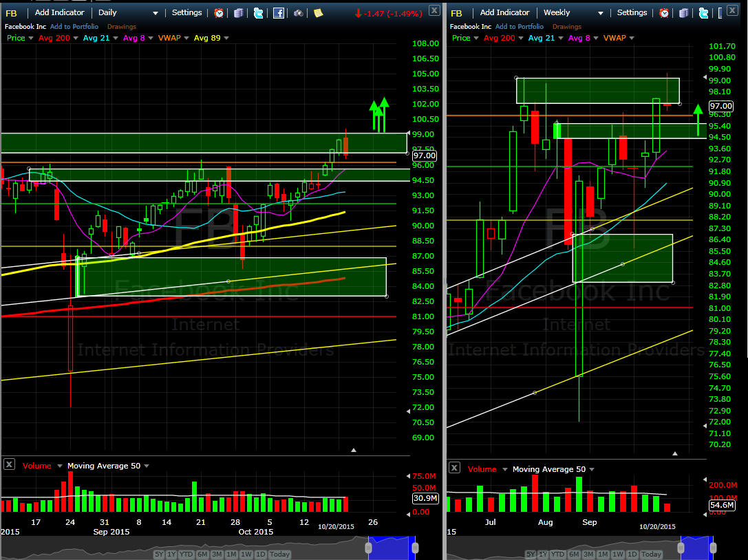Screen dimensions: 748x560
Task: Close the Weekly chart panel
Action: click(x=732, y=10)
